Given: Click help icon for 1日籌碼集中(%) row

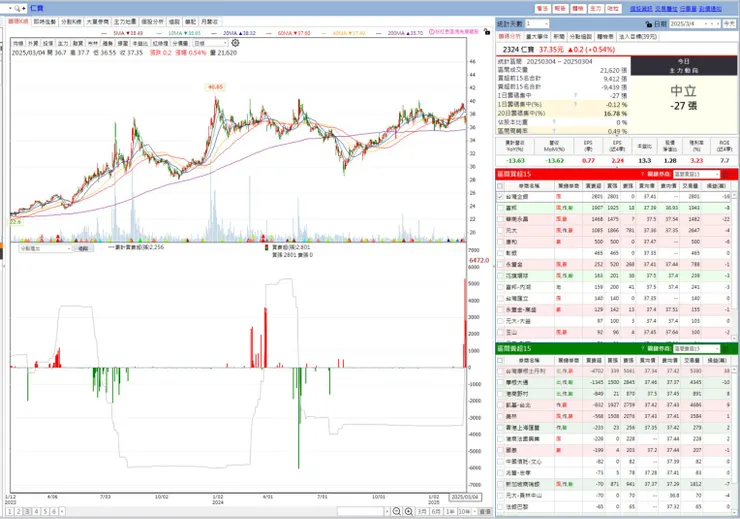Looking at the screenshot, I should click(x=575, y=104).
